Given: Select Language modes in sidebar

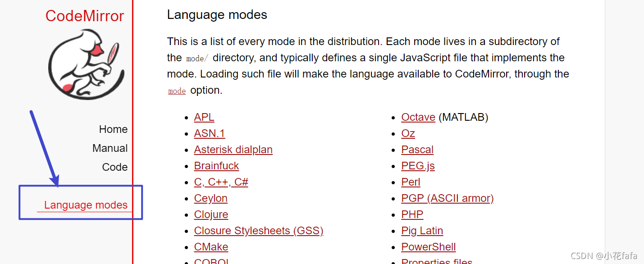Looking at the screenshot, I should coord(86,205).
